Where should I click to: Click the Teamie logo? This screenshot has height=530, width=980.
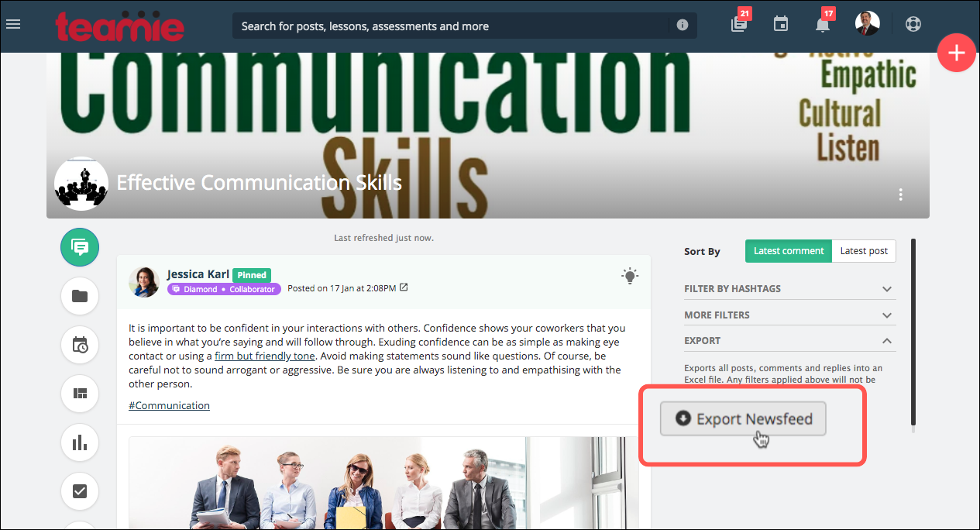pos(120,26)
